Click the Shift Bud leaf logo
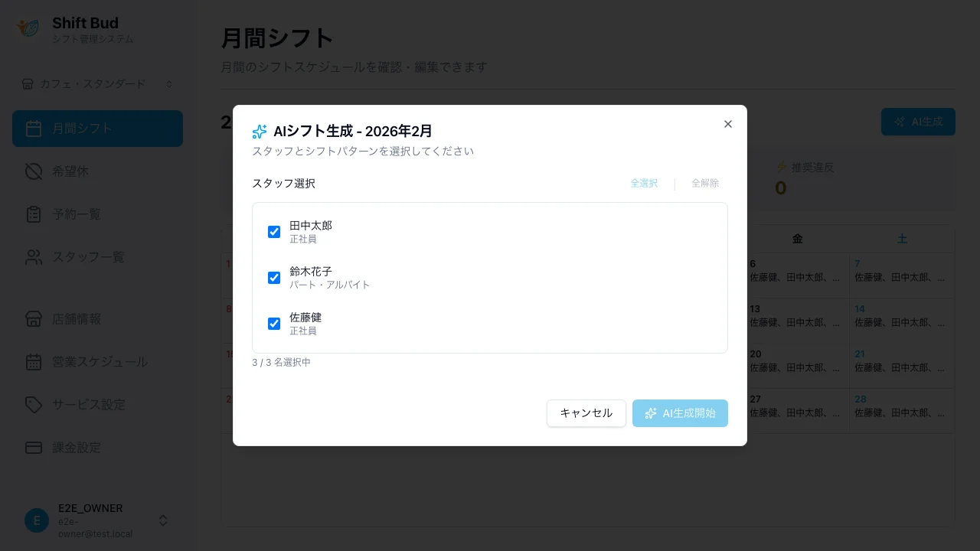980x551 pixels. click(x=28, y=28)
